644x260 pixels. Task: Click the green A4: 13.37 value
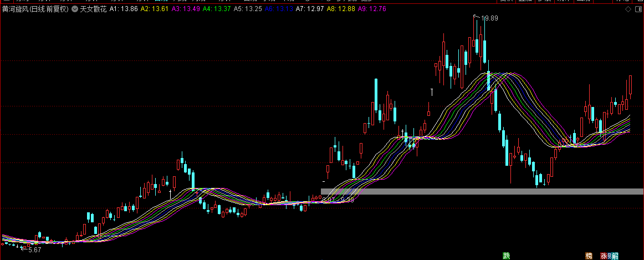point(217,9)
